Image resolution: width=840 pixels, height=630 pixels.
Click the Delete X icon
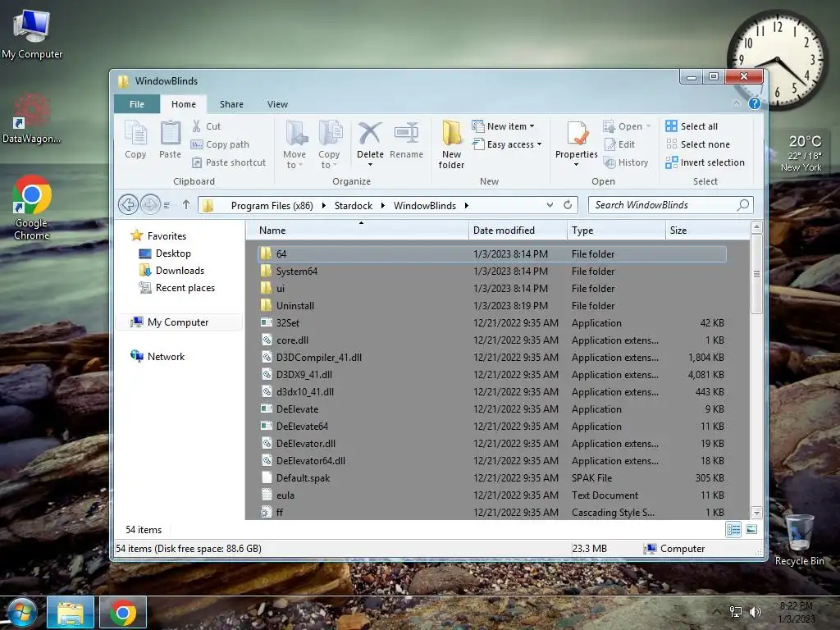(370, 134)
